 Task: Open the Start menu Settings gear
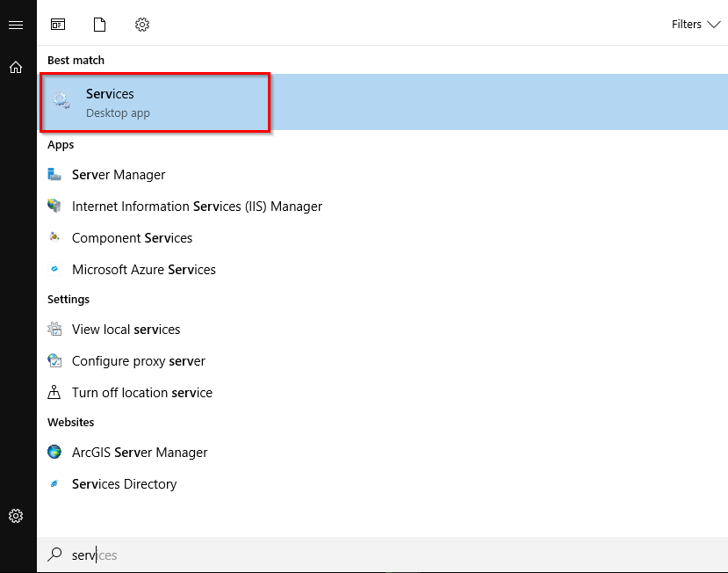coord(17,516)
